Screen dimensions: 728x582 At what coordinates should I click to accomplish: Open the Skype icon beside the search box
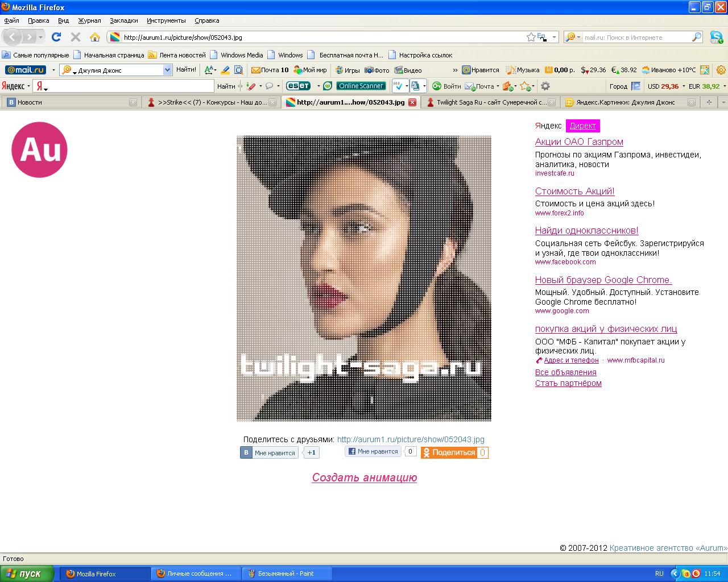tap(717, 37)
